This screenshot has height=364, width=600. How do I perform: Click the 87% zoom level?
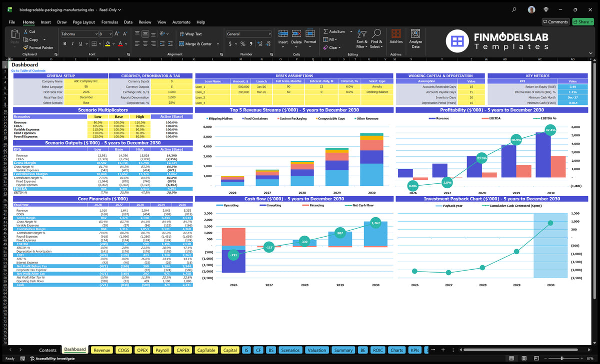click(590, 359)
